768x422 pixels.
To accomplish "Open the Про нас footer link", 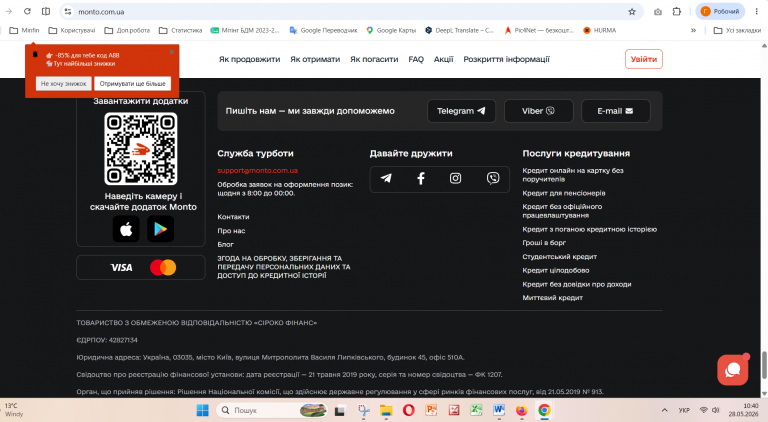I will click(x=231, y=231).
